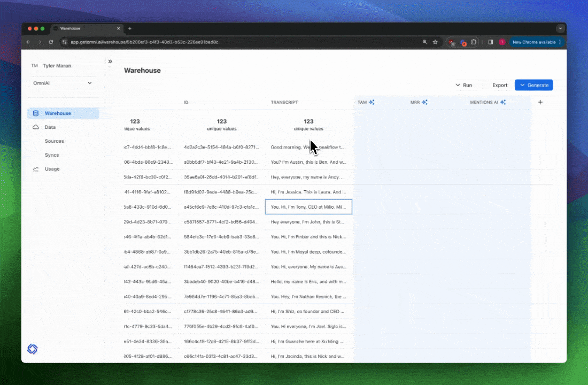Click the sparkle icon beside MENTIONS AI column
The image size is (588, 385).
click(x=503, y=102)
